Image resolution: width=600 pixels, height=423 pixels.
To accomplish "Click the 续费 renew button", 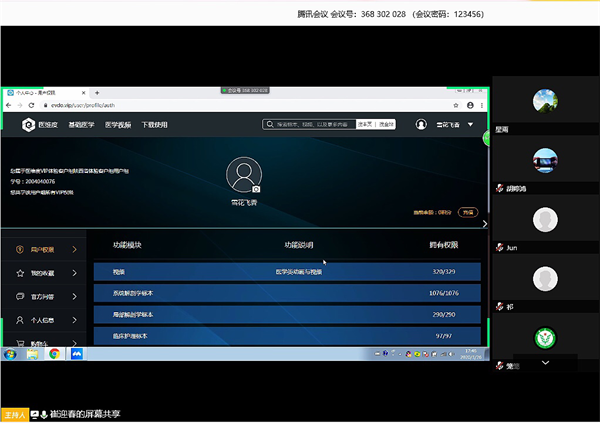I will tap(469, 212).
